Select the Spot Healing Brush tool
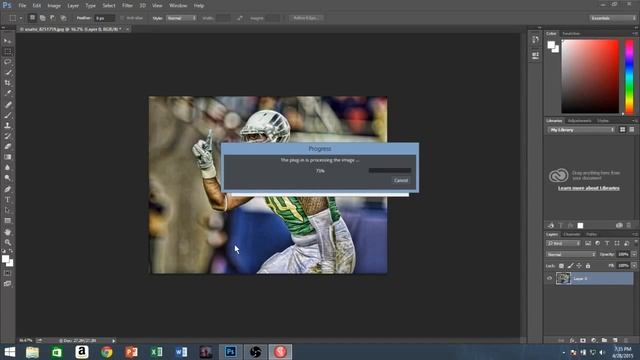 click(x=7, y=104)
